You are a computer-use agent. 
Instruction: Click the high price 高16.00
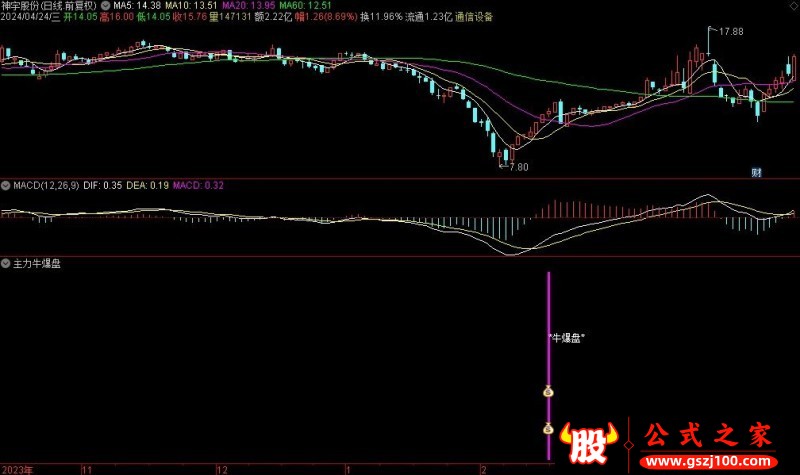tap(117, 17)
